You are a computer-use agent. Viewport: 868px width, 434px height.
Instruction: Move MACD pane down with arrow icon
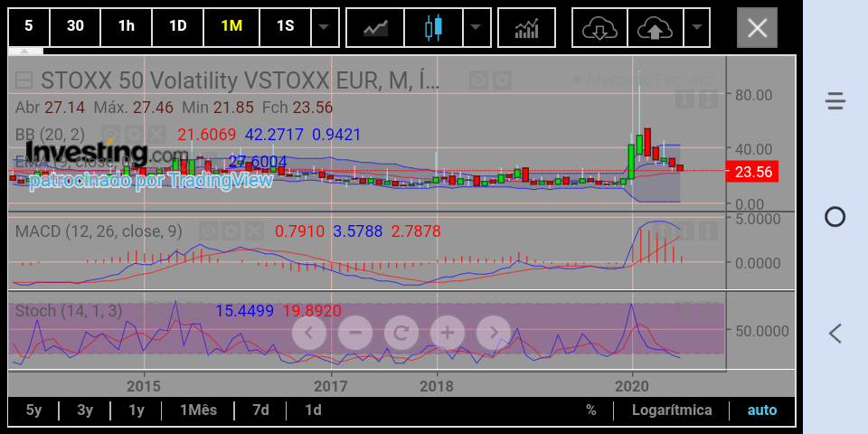point(685,231)
